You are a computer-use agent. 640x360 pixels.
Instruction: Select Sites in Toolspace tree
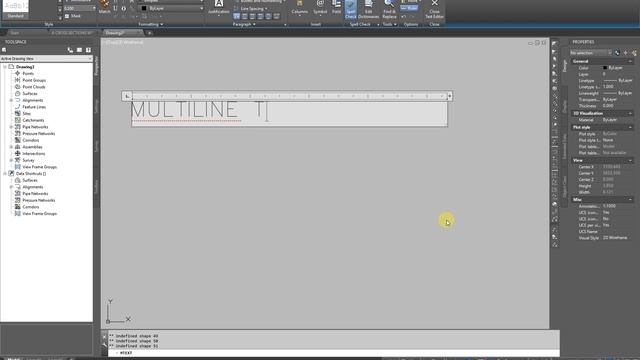pyautogui.click(x=27, y=113)
